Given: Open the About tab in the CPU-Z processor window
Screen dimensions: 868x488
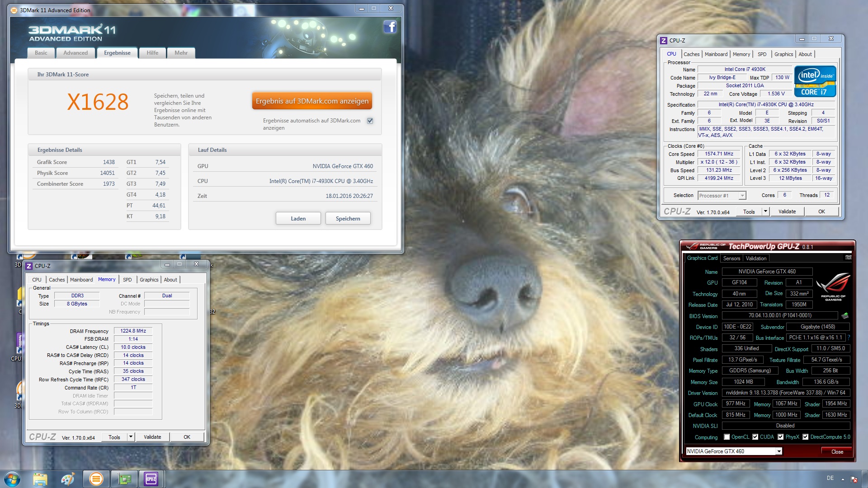Looking at the screenshot, I should point(805,54).
